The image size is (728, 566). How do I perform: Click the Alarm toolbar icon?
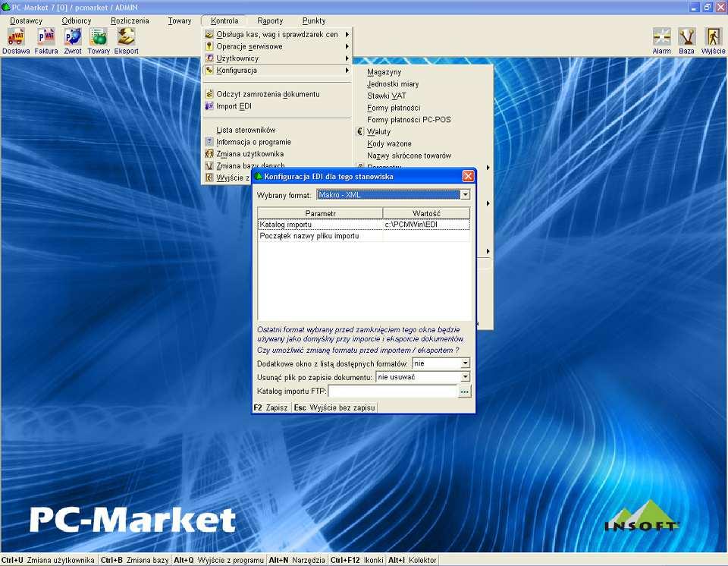tap(661, 41)
